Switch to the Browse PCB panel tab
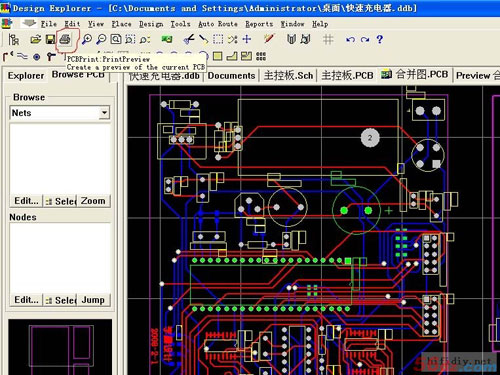500x375 pixels. pos(78,74)
